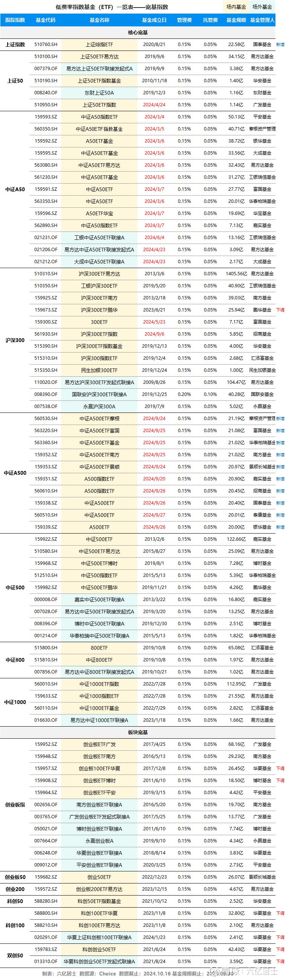Click fund code 560010.SH
286x980 pixels.
point(46,684)
